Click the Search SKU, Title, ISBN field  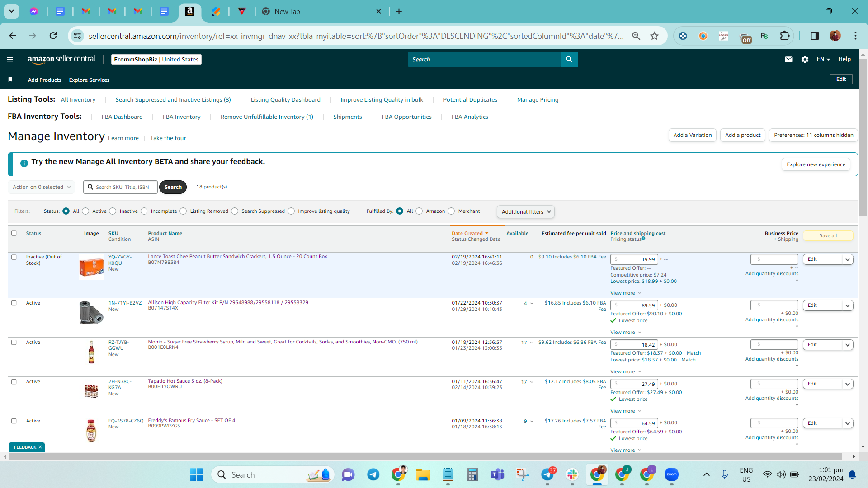(x=121, y=187)
